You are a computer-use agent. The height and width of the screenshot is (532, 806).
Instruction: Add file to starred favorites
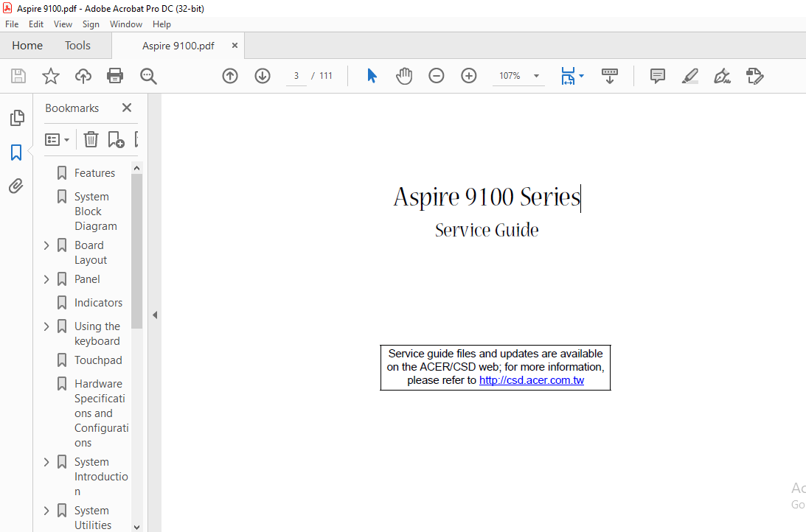[50, 76]
